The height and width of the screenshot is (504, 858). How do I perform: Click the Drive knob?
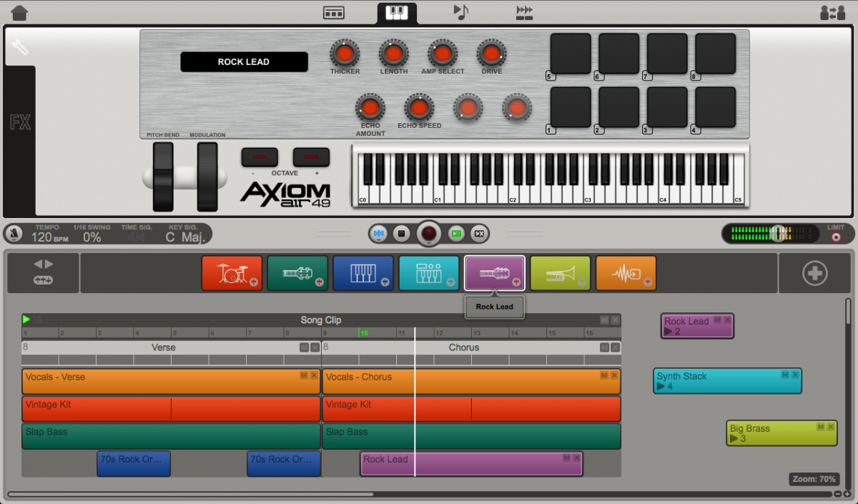coord(491,54)
